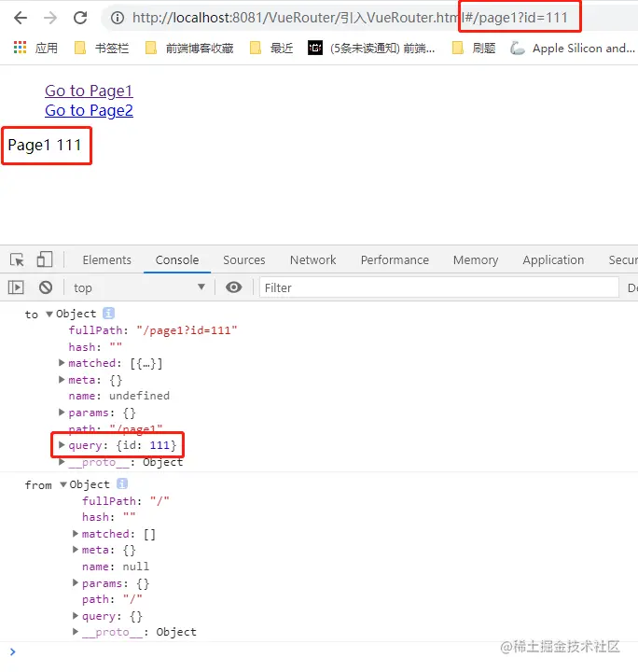The image size is (638, 672).
Task: Reload the page with refresh icon
Action: coord(80,18)
